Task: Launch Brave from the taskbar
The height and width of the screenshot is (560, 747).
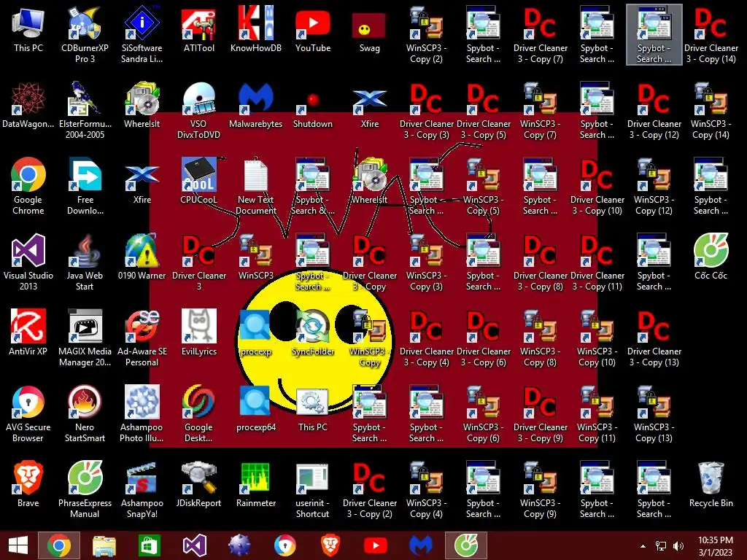Action: 330,545
